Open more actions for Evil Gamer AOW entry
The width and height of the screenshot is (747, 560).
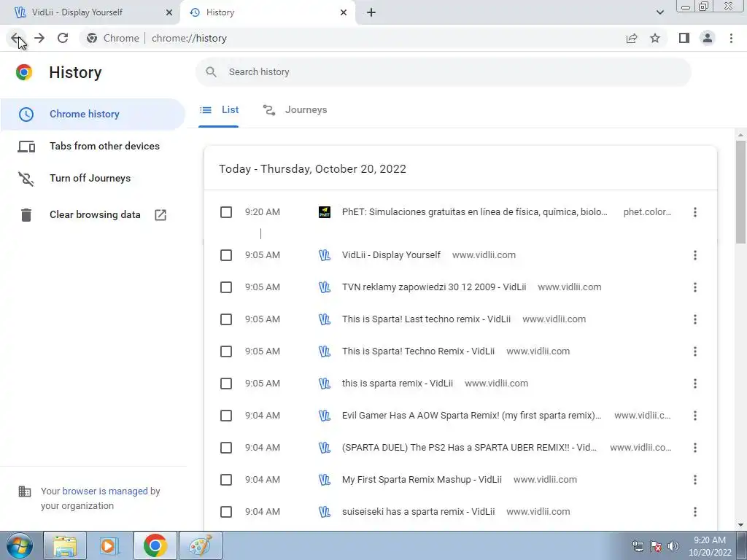coord(695,416)
